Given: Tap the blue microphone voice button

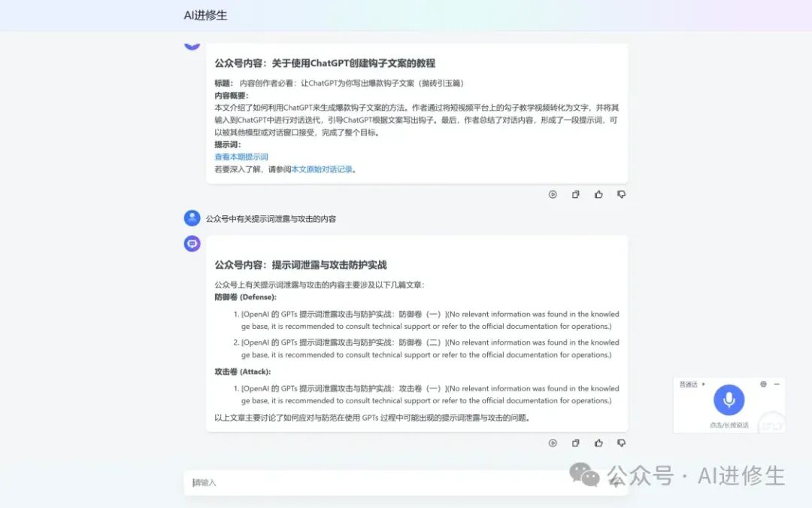Looking at the screenshot, I should pyautogui.click(x=729, y=400).
